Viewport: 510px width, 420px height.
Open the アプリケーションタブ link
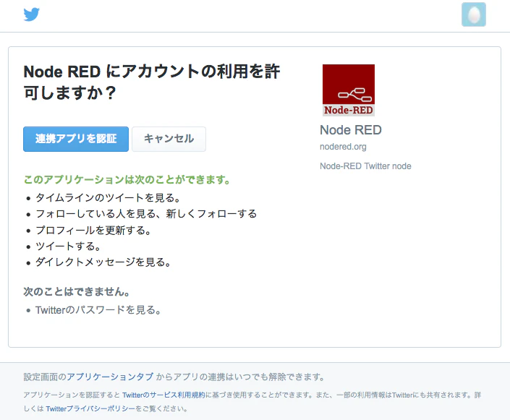110,377
